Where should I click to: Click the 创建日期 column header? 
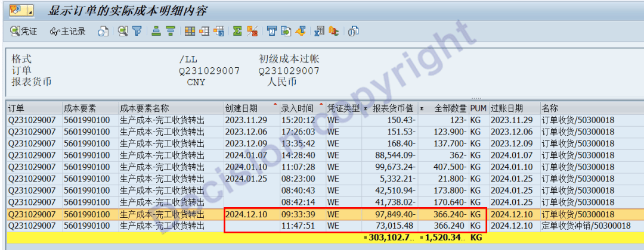241,108
